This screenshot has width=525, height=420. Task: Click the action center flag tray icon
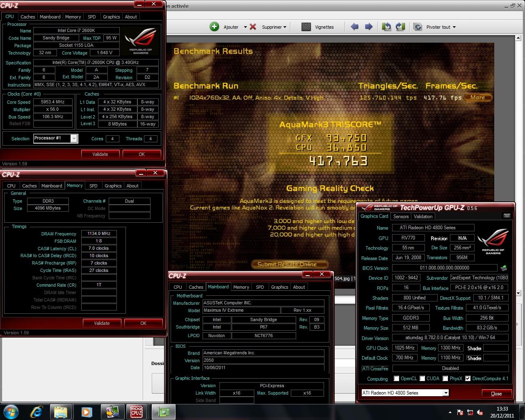pyautogui.click(x=460, y=412)
